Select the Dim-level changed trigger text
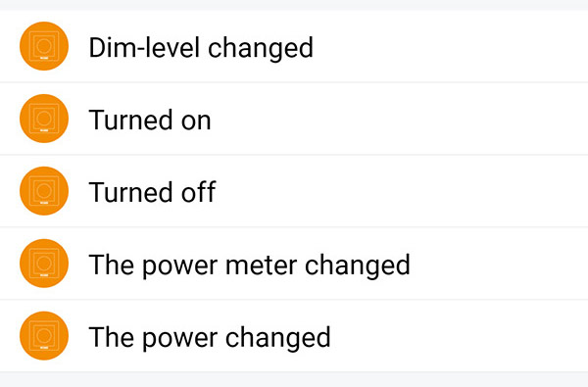Screen dimensions: 588x387 click(201, 48)
